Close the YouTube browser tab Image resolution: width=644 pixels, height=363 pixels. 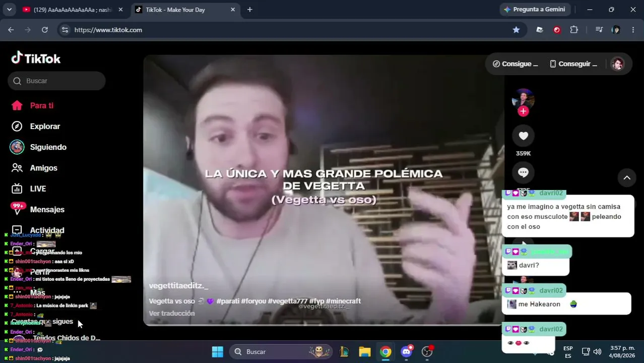[x=120, y=10]
